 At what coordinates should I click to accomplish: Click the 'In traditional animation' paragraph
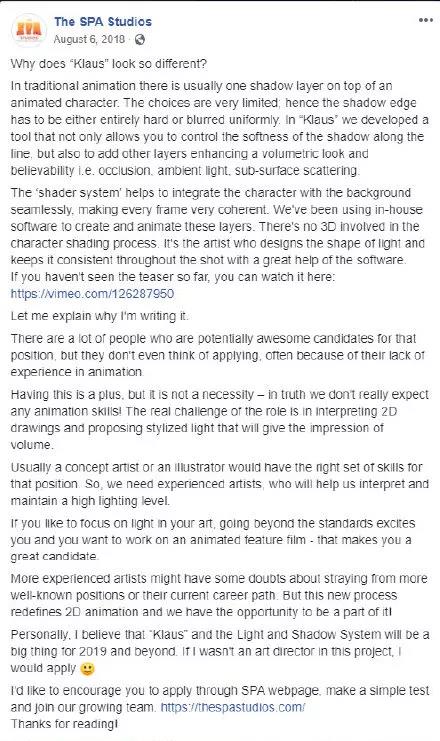220,128
